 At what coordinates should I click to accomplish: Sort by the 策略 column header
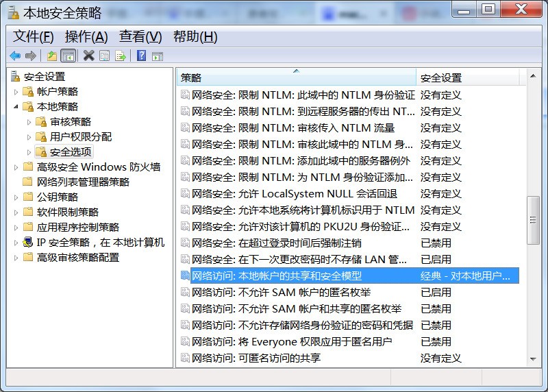(296, 77)
